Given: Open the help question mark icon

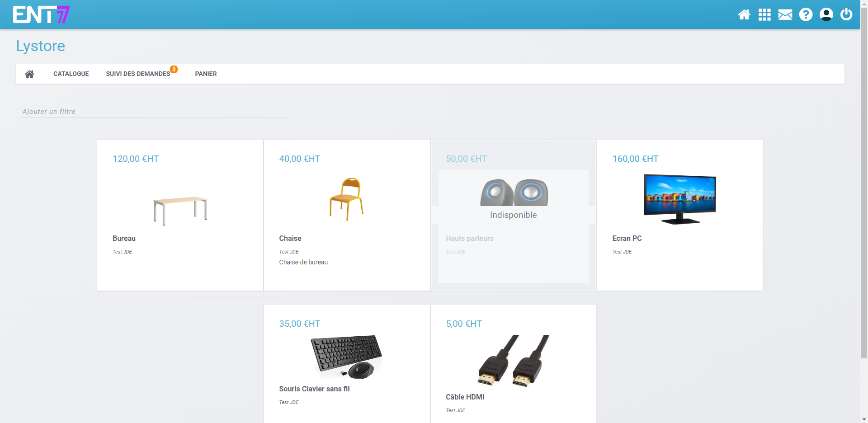Looking at the screenshot, I should click(806, 15).
